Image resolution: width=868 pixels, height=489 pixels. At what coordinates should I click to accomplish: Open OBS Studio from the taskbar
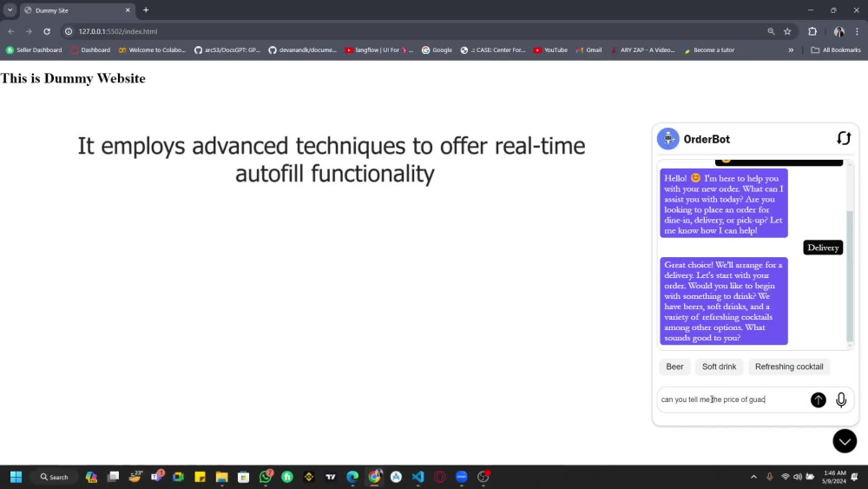click(483, 476)
